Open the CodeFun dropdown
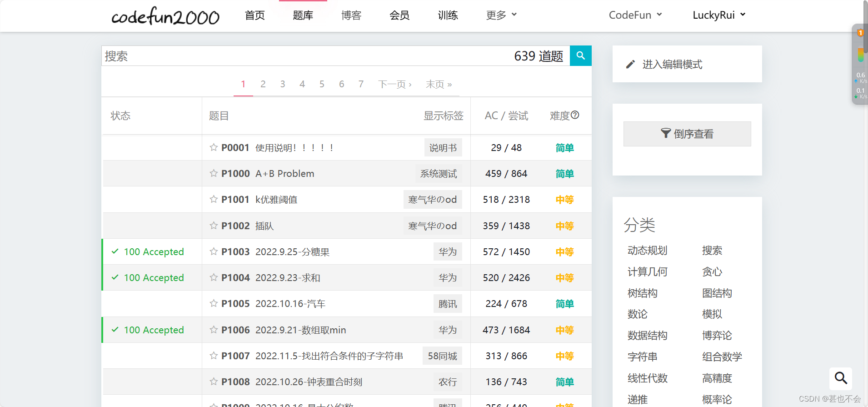Viewport: 868px width, 407px height. [x=635, y=15]
